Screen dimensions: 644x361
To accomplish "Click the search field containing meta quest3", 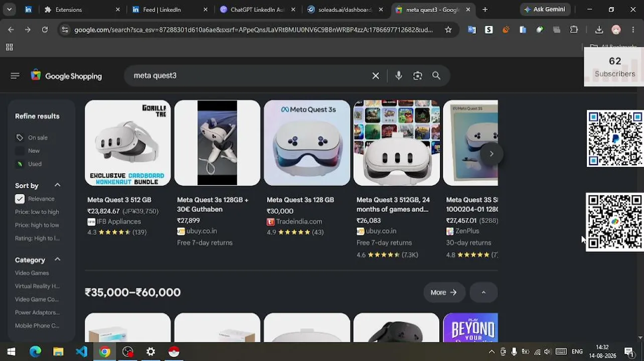I will pyautogui.click(x=248, y=76).
